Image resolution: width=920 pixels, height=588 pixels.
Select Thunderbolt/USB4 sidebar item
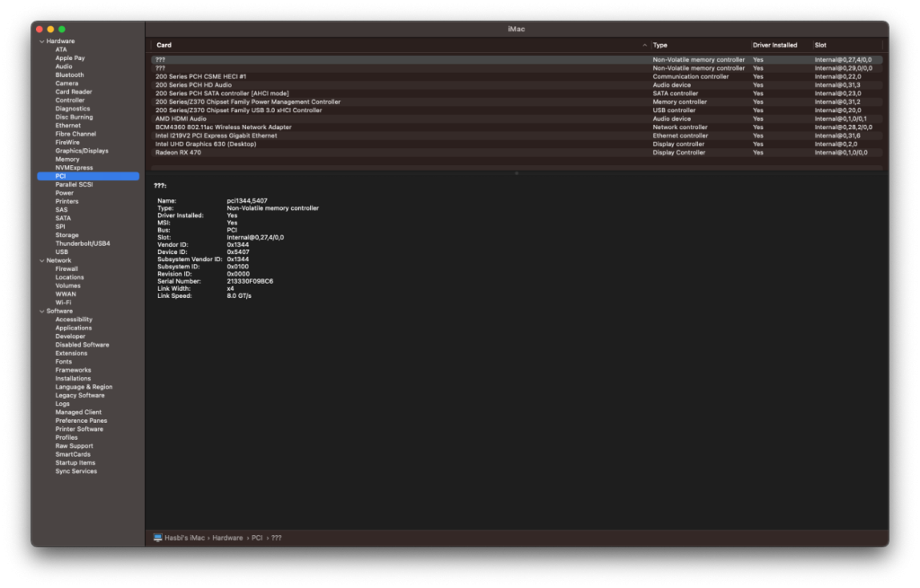(83, 243)
